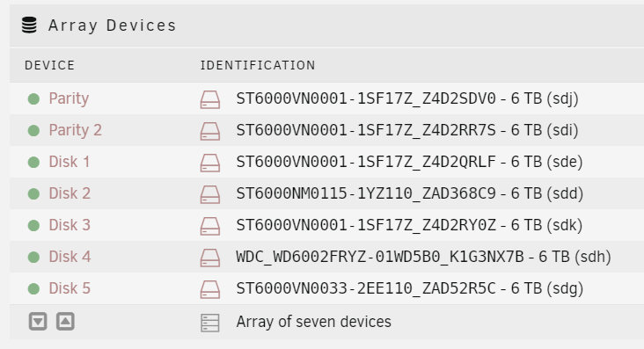Screen dimensions: 644x349
Task: Open the Parity 2 device link
Action: (75, 130)
